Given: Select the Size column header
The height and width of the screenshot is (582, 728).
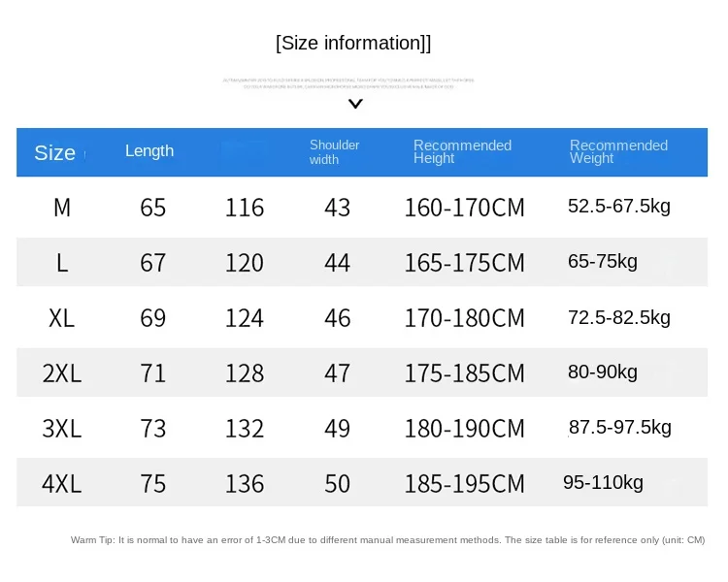Looking at the screenshot, I should point(54,152).
